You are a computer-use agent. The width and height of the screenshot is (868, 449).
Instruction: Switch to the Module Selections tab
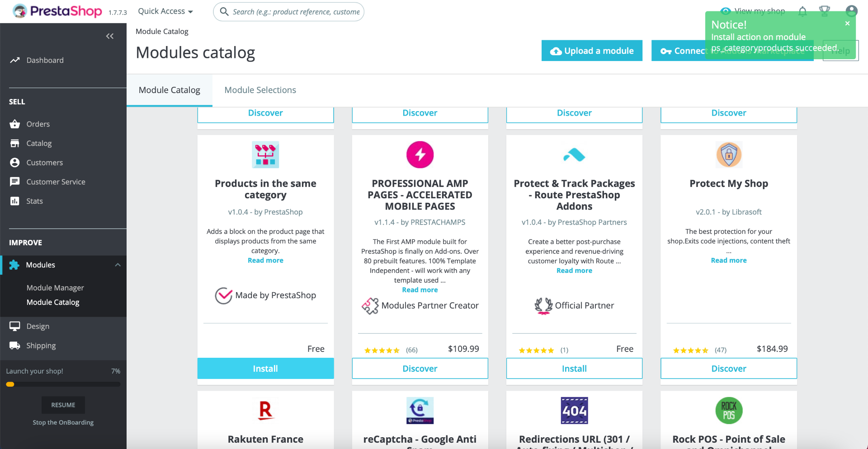(260, 90)
